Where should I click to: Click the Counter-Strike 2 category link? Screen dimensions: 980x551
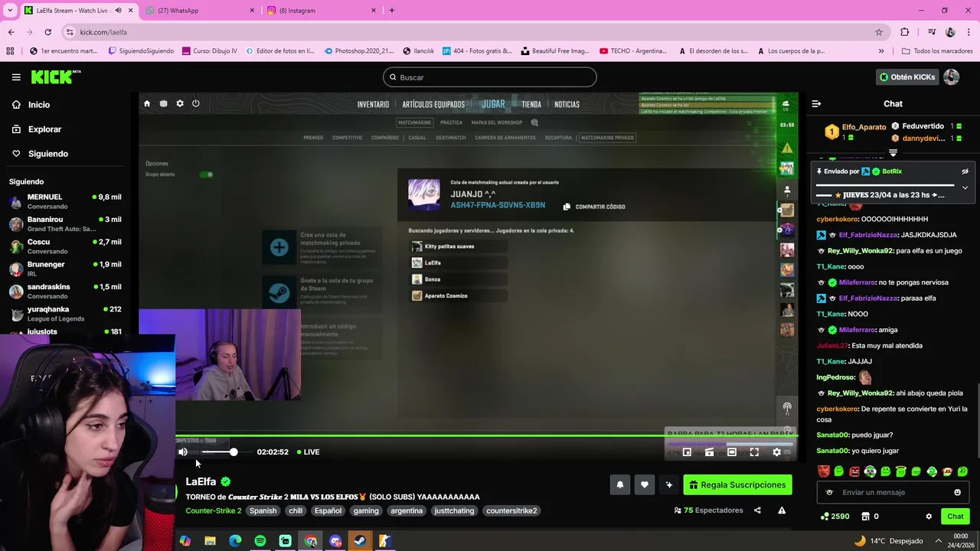pos(214,510)
